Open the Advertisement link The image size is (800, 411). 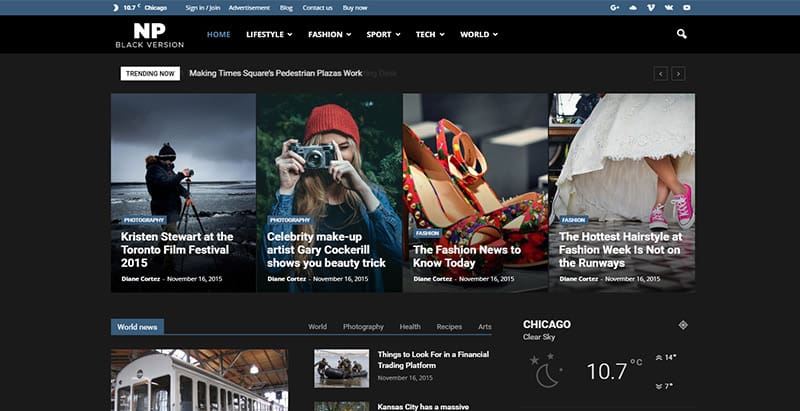pyautogui.click(x=249, y=8)
